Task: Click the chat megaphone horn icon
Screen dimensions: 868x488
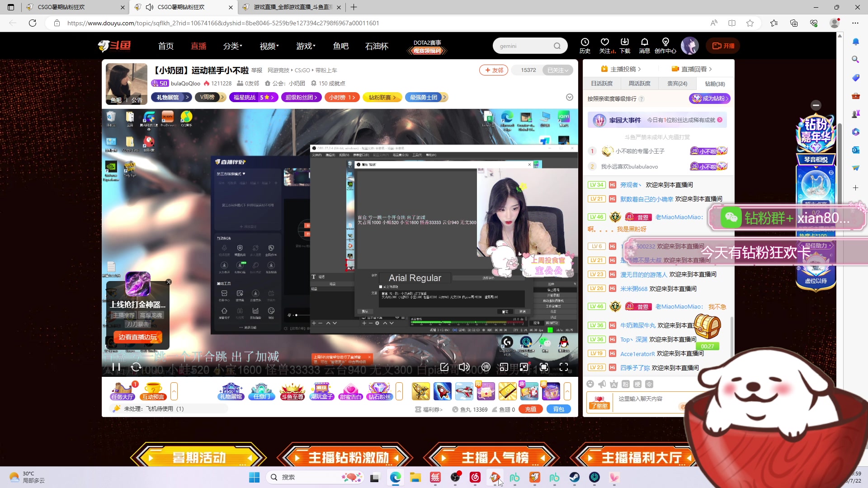Action: [x=602, y=384]
